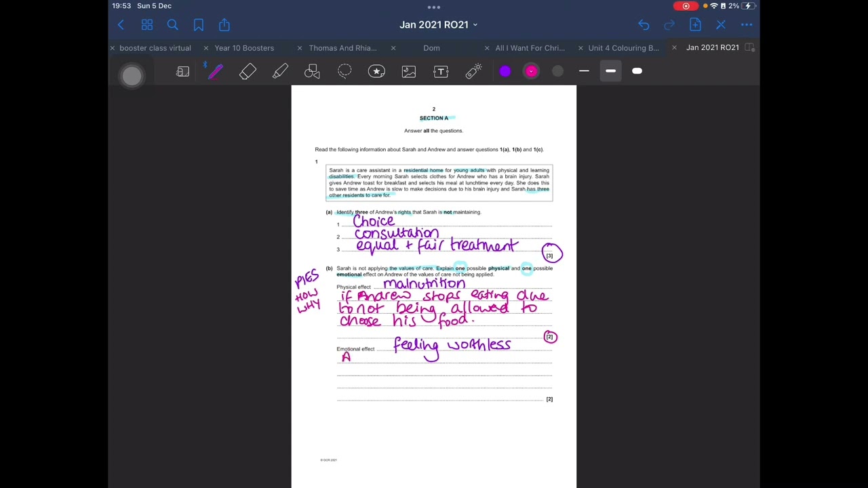Screen dimensions: 868x488
Task: Select the Highlighter tool
Action: pyautogui.click(x=280, y=71)
